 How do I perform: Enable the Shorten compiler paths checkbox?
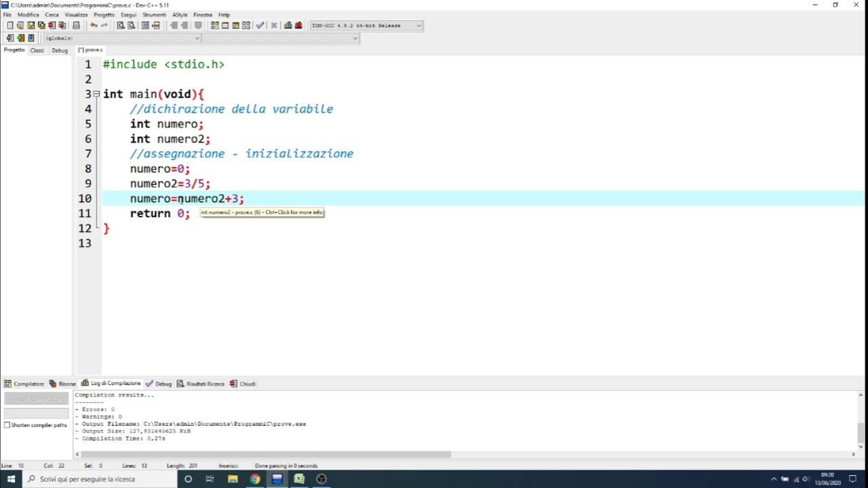[x=7, y=425]
